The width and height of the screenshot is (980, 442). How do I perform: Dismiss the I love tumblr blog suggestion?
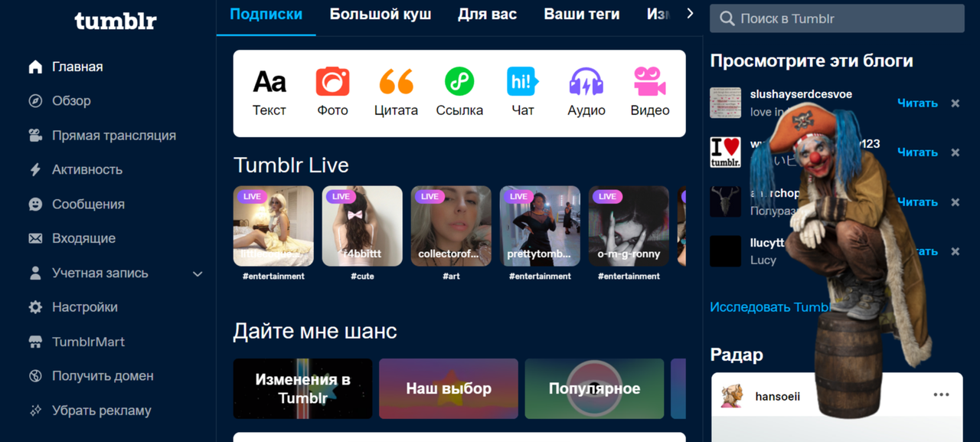pyautogui.click(x=955, y=152)
